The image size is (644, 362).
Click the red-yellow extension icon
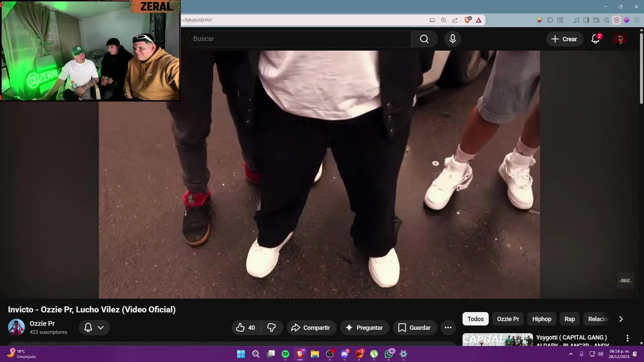[x=539, y=20]
